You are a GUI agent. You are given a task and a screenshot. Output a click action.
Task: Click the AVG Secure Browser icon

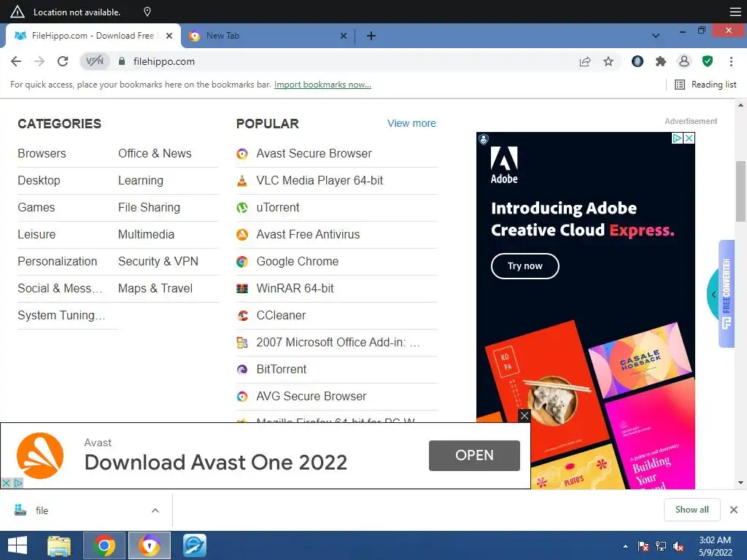(x=242, y=397)
